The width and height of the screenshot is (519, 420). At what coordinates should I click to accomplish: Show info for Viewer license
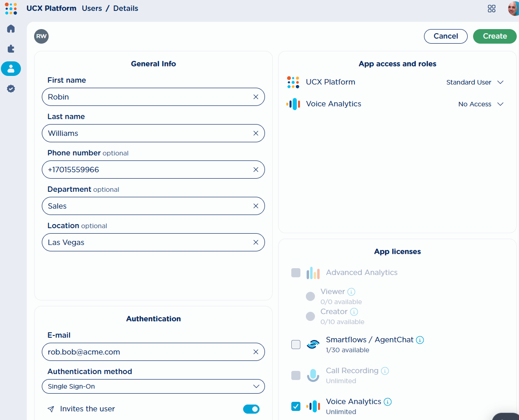pyautogui.click(x=351, y=291)
